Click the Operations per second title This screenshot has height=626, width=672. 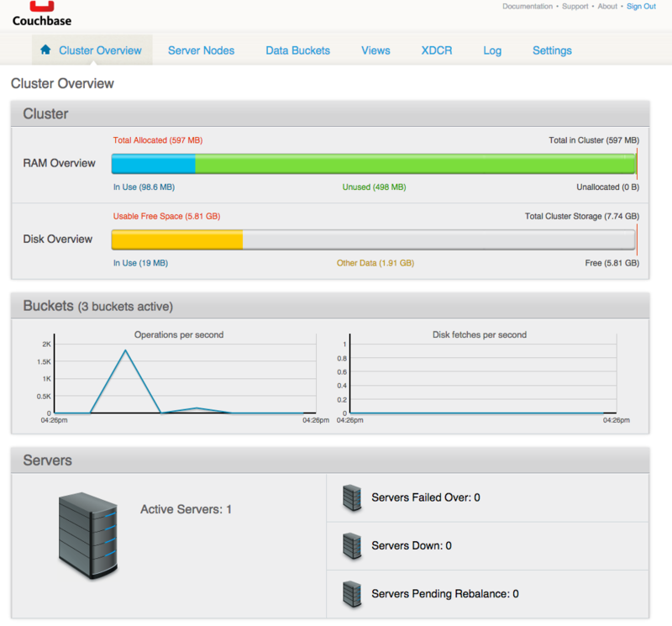point(179,334)
